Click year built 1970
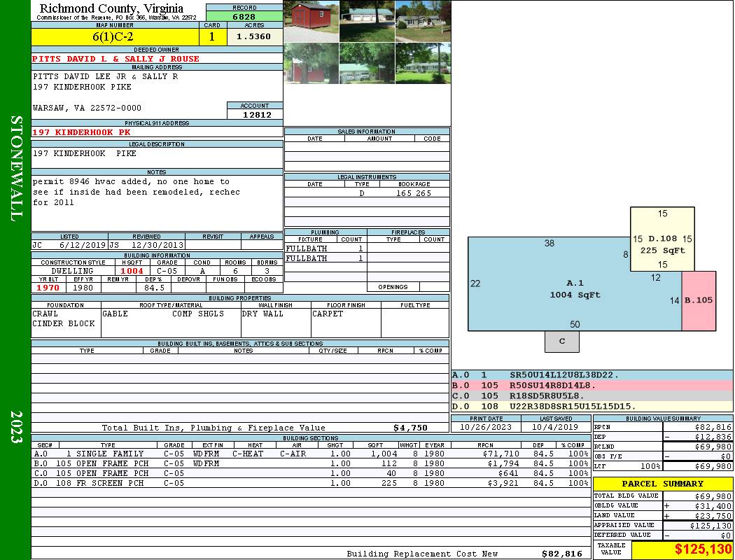 (x=48, y=288)
